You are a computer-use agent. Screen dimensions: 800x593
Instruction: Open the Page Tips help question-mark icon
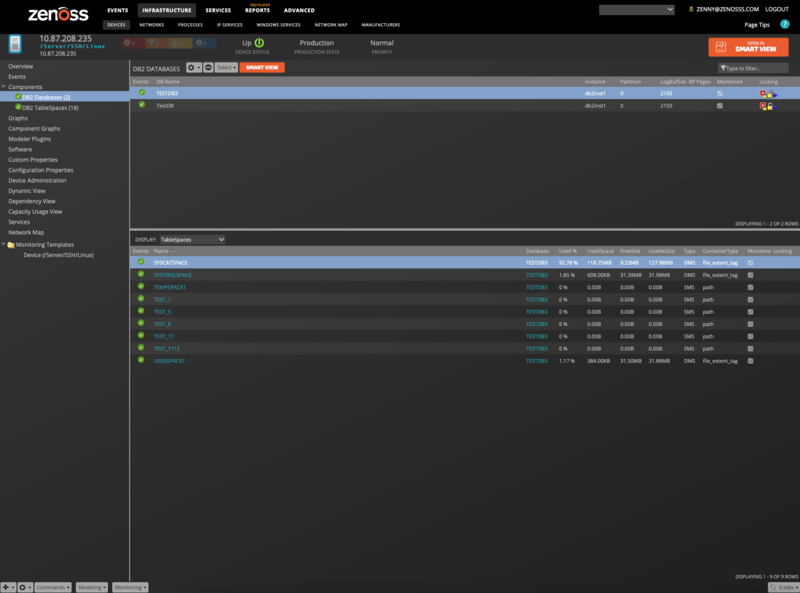click(x=785, y=24)
